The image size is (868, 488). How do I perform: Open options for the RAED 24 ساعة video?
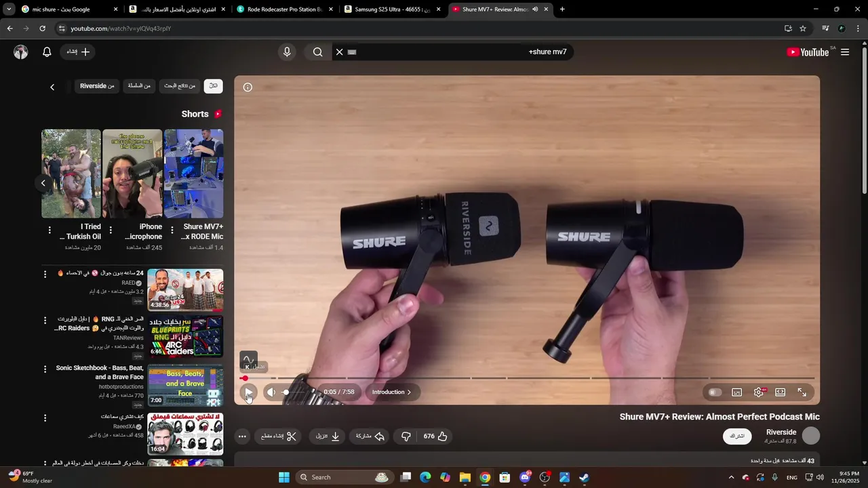coord(45,274)
